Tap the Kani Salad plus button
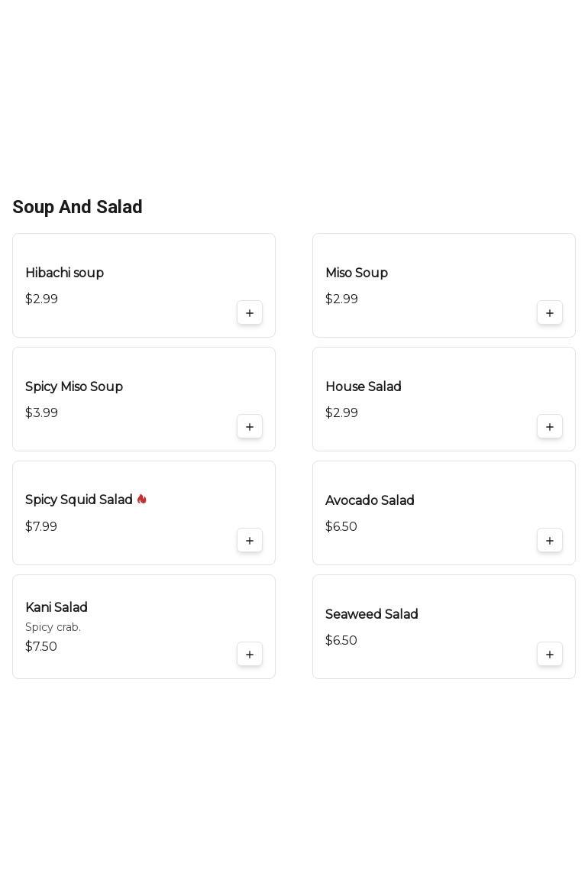The height and width of the screenshot is (870, 588). [250, 655]
